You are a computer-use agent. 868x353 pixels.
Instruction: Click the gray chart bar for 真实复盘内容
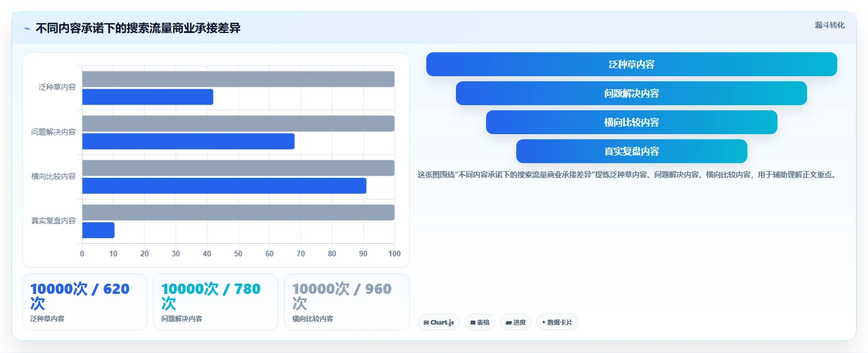[x=238, y=212]
